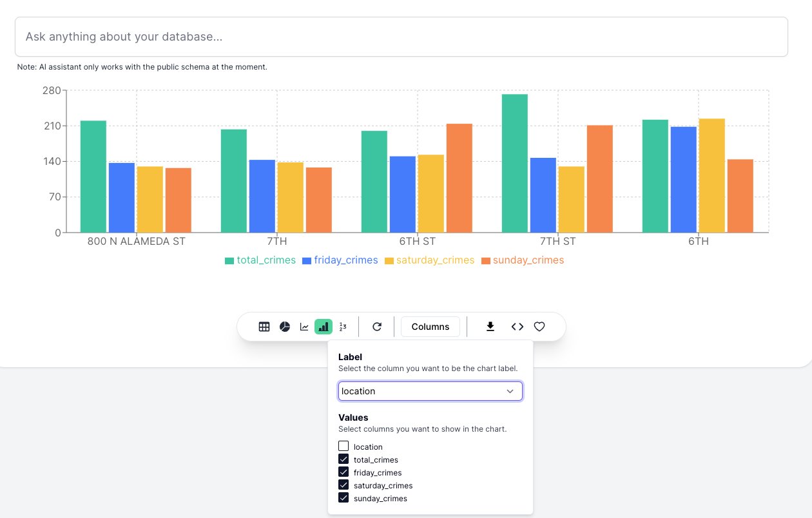Open the Label column dropdown showing location
812x518 pixels.
click(430, 391)
